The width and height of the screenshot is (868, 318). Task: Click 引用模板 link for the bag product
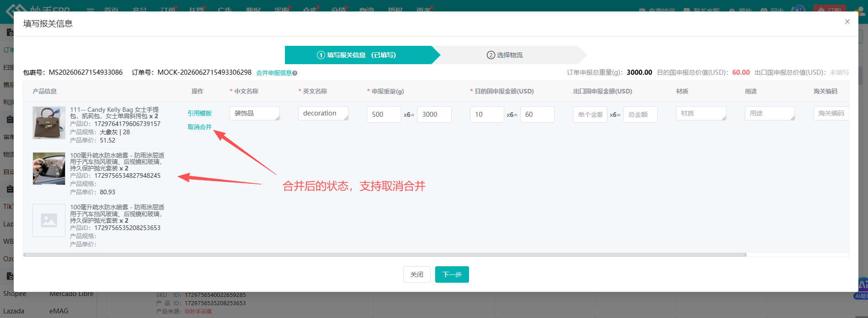coord(200,113)
